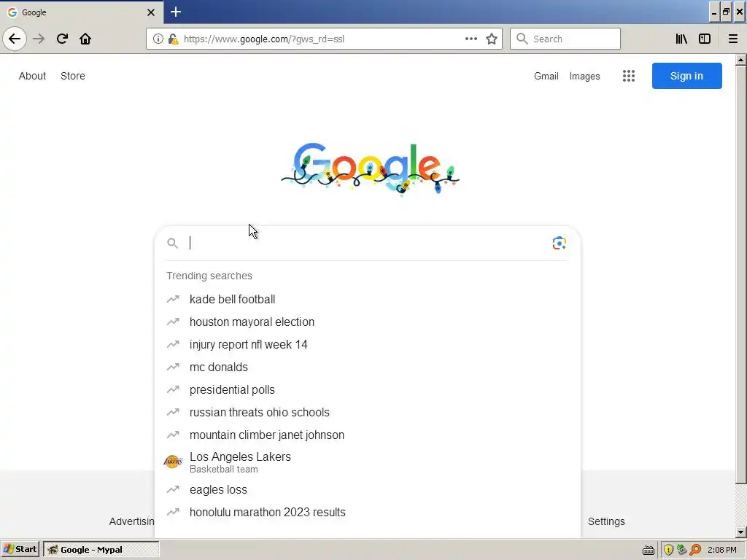Select the Google tab
Viewport: 747px width, 560px height.
[x=82, y=12]
